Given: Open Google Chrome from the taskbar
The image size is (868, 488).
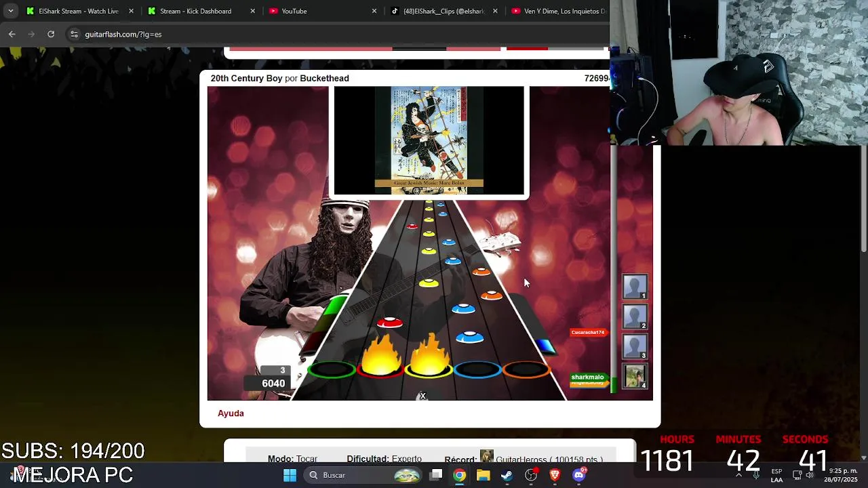Looking at the screenshot, I should (x=460, y=475).
